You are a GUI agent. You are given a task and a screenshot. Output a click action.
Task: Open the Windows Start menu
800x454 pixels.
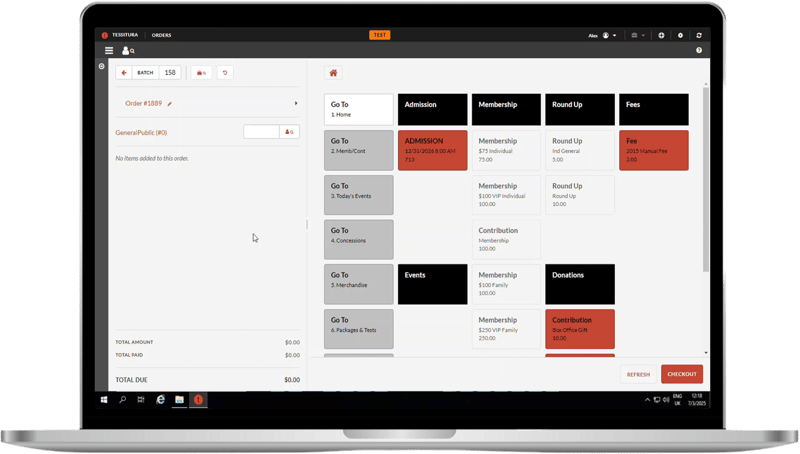(x=104, y=400)
